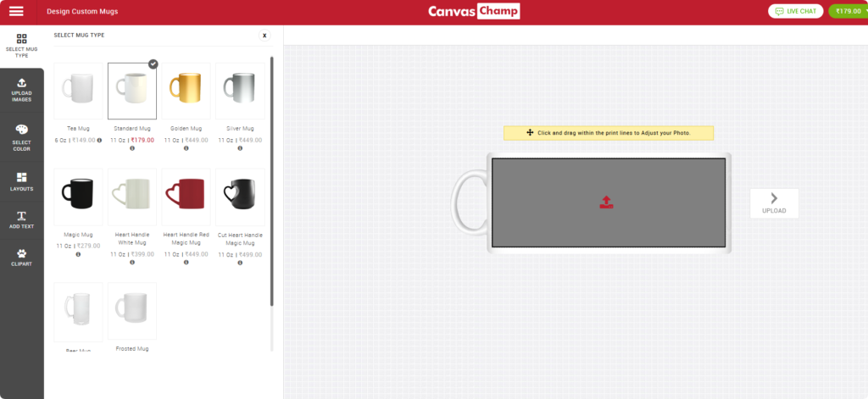
Task: Choose the Golden Mug option
Action: point(186,90)
